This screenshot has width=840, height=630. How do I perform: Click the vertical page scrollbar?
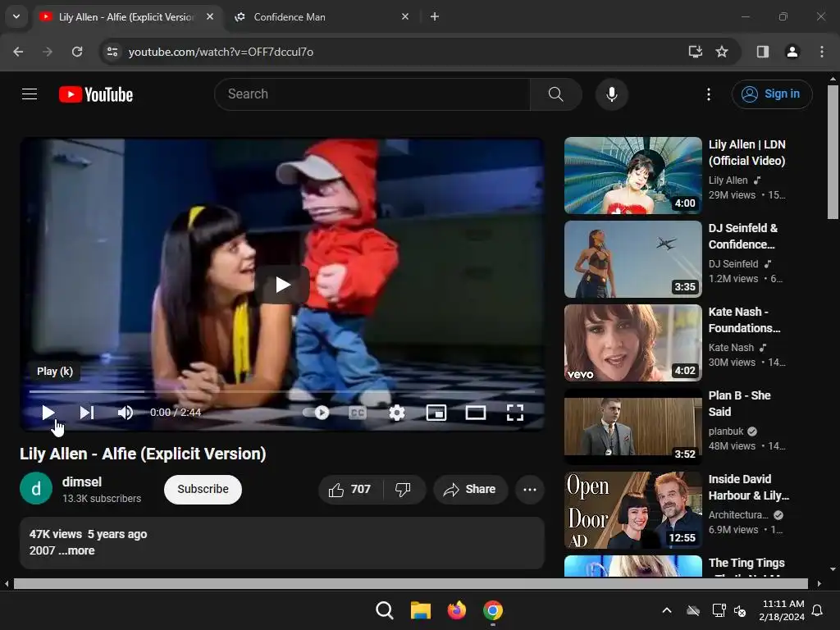coord(833,152)
